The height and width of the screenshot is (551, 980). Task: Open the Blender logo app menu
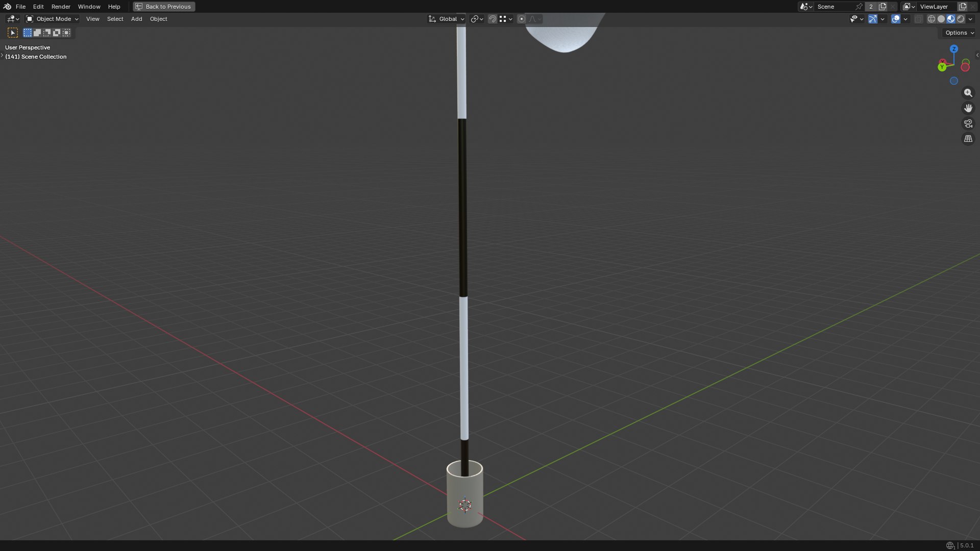pos(7,7)
